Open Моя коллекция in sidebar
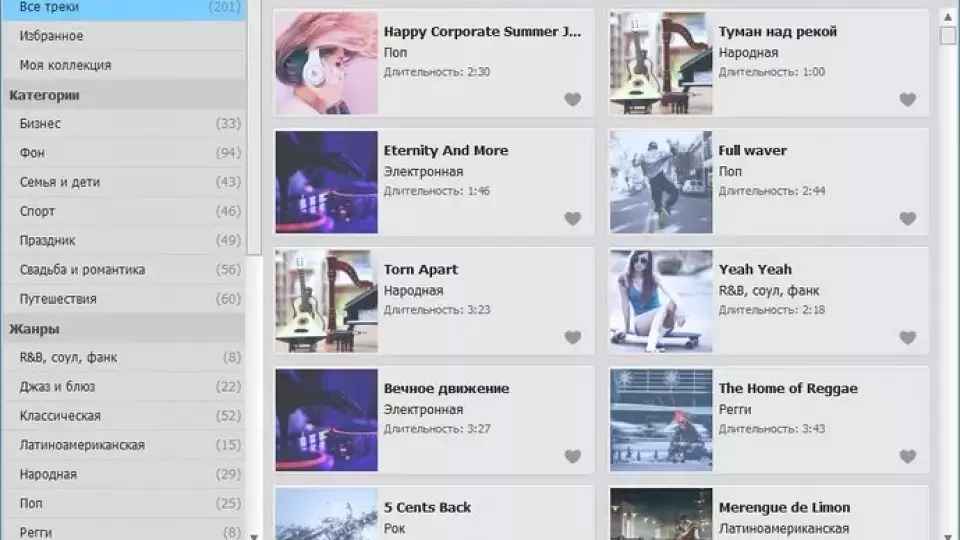 pos(122,65)
